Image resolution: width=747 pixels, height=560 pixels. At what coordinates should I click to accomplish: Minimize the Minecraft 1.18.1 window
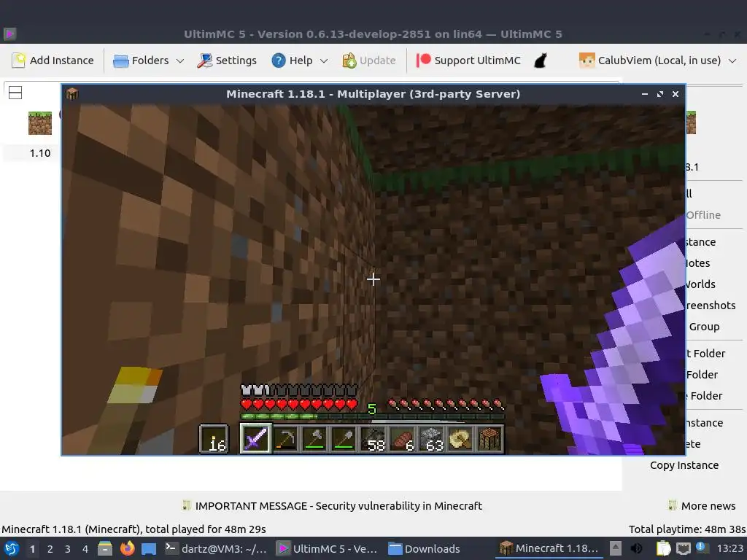pyautogui.click(x=645, y=94)
